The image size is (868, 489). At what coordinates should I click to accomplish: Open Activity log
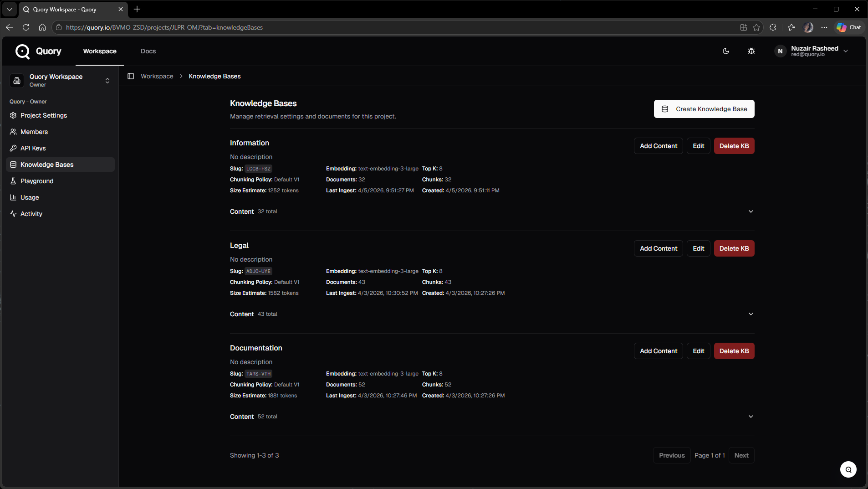click(x=60, y=214)
